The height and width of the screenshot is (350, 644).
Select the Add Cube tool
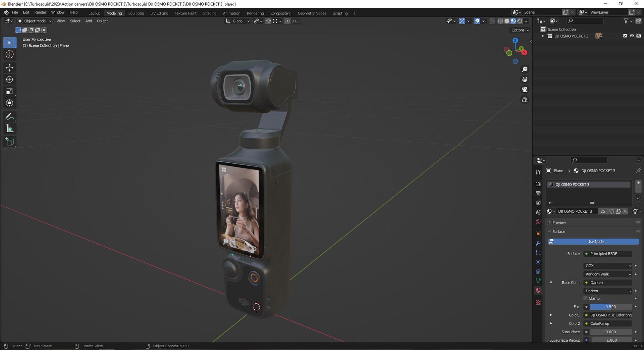tap(10, 142)
